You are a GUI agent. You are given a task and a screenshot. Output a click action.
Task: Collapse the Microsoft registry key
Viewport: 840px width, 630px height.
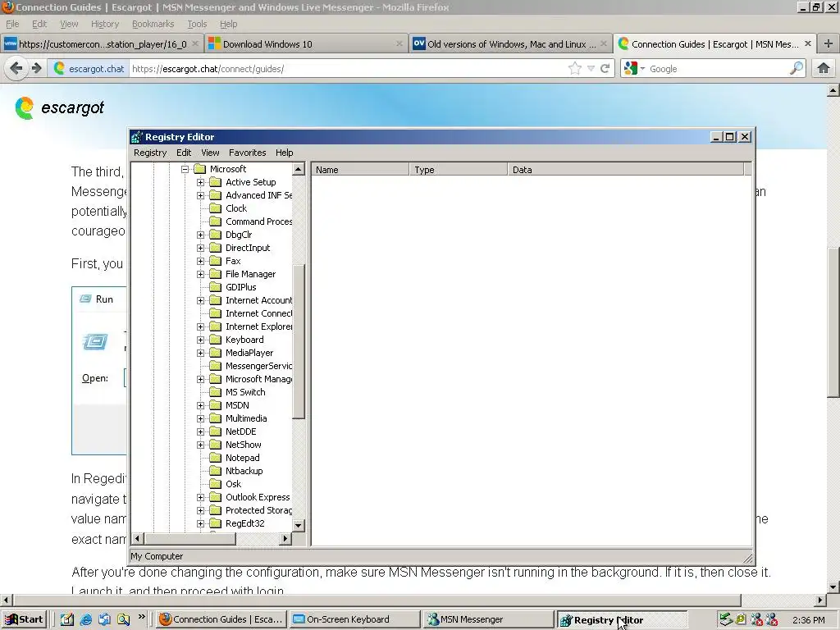185,169
